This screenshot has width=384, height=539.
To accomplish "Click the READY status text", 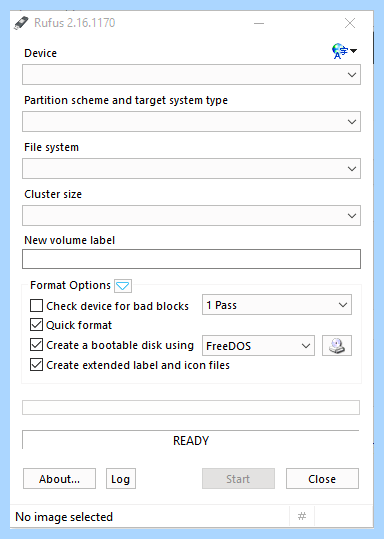I will coord(191,441).
